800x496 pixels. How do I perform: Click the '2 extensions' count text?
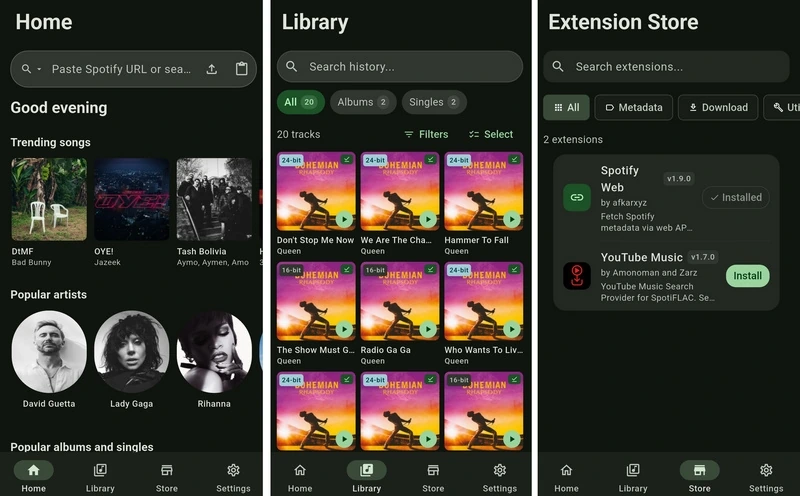click(x=573, y=139)
